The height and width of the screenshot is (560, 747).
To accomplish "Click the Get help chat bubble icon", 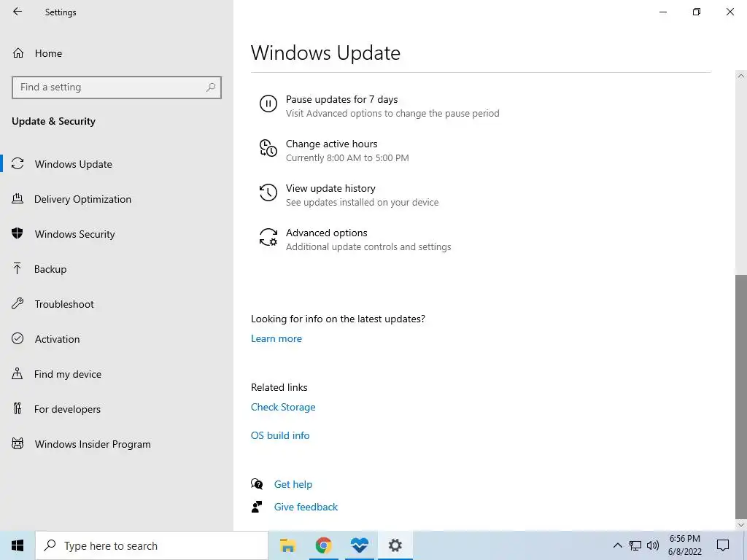I will pos(257,484).
